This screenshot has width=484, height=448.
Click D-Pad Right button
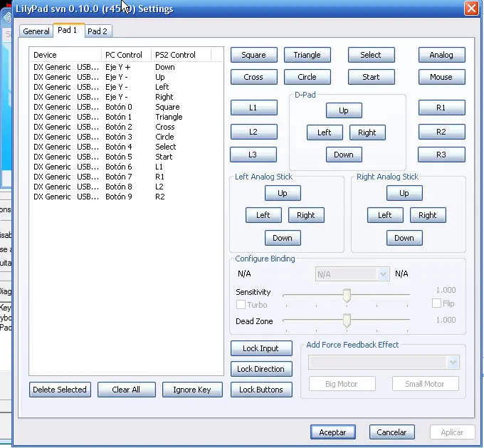[367, 132]
